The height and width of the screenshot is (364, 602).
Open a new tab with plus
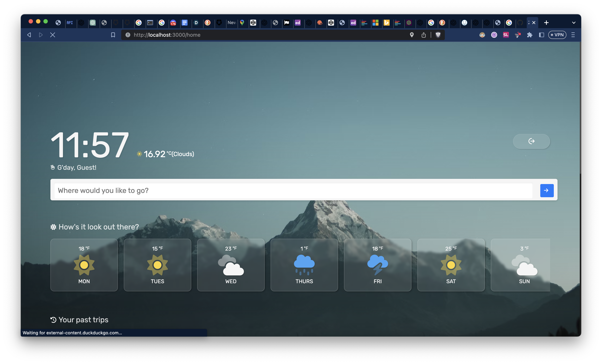point(546,23)
